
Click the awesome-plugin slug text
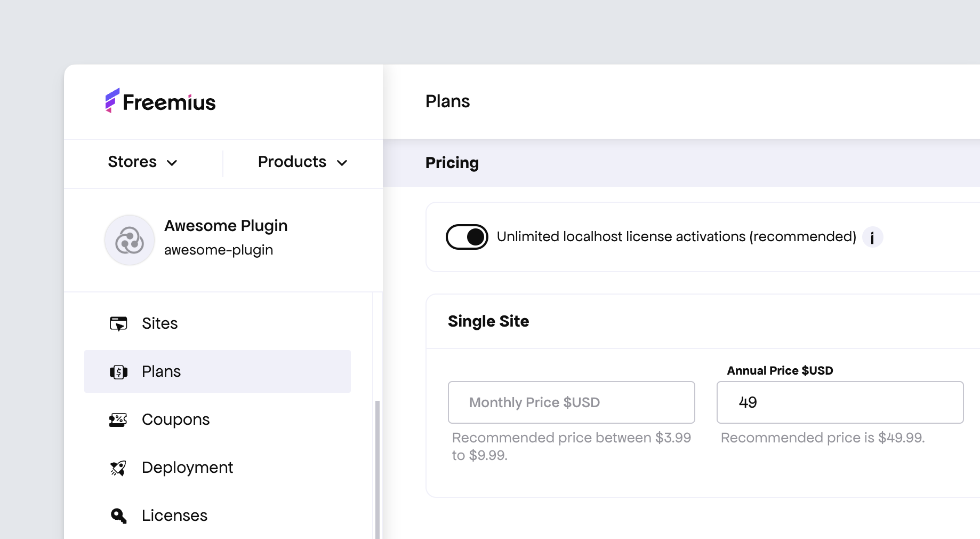point(219,250)
